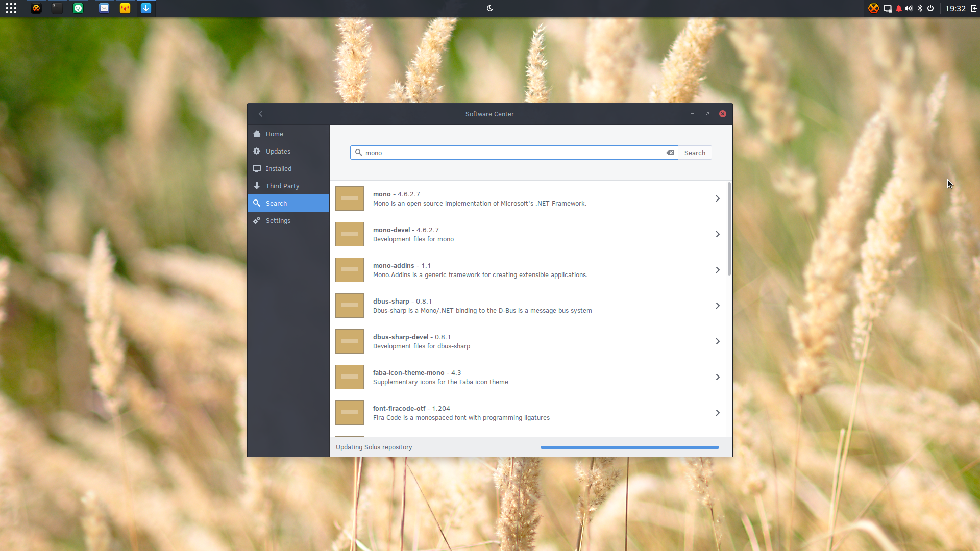
Task: Open mono-addins details chevron
Action: pos(718,270)
